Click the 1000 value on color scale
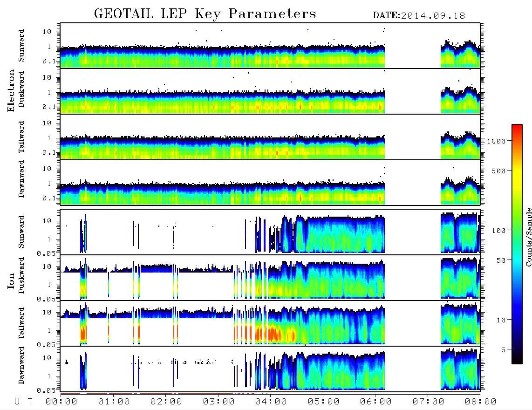Viewport: 532px width, 410px height. pos(496,141)
